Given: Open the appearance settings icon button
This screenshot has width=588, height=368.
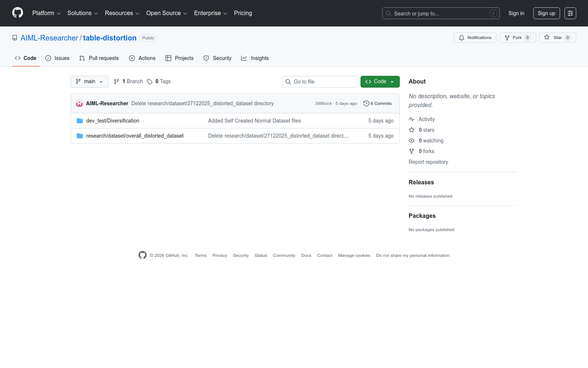Looking at the screenshot, I should tap(570, 13).
